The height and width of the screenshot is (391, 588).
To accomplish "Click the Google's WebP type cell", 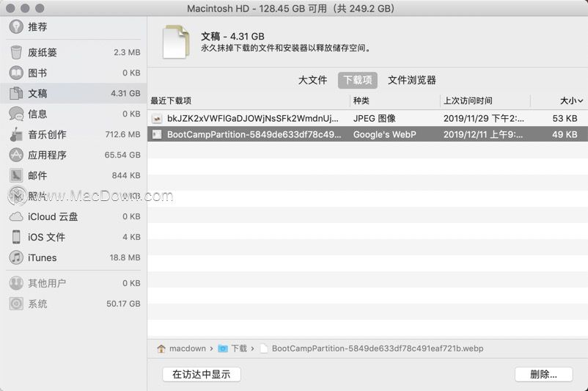I will 384,134.
